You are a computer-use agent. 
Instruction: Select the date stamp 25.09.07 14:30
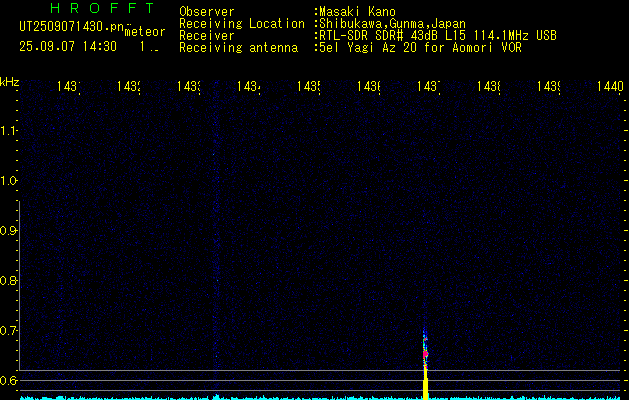click(68, 47)
